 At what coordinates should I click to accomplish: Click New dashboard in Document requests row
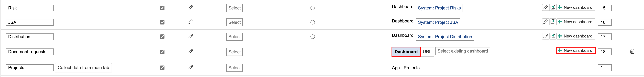575,51
